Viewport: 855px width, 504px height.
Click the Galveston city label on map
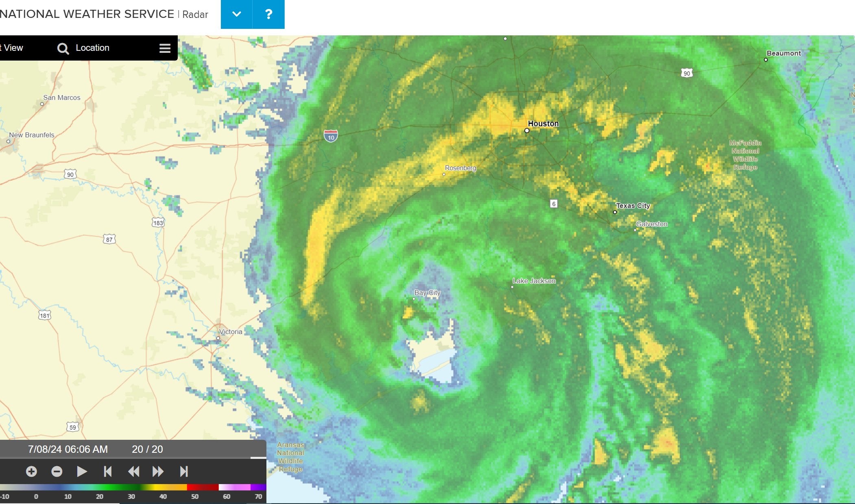[x=652, y=223]
